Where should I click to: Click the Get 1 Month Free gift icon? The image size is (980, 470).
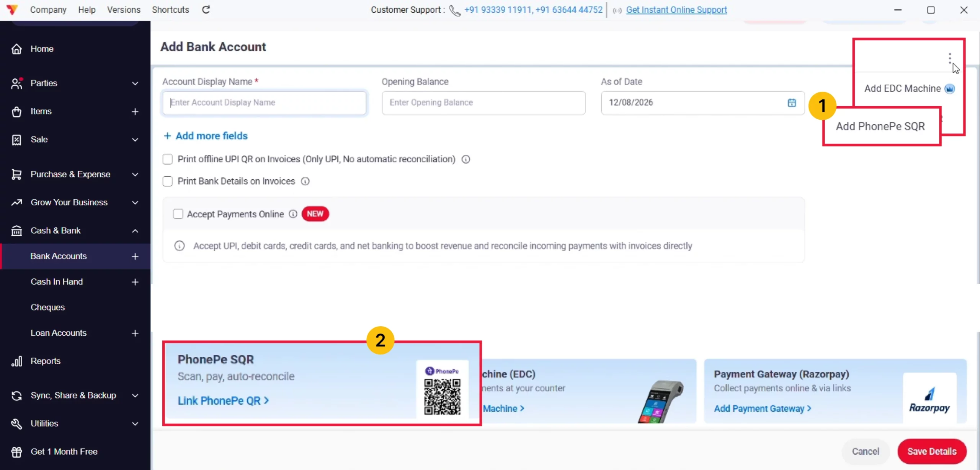click(x=16, y=452)
